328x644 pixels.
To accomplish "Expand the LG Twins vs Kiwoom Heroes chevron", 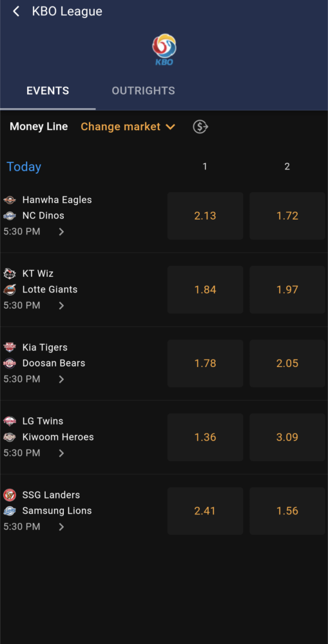I will (x=61, y=453).
